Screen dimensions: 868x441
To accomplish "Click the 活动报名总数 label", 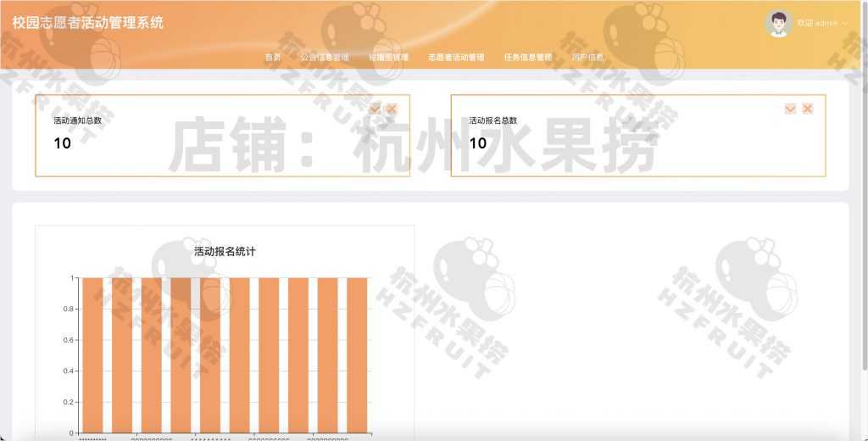I will click(493, 120).
